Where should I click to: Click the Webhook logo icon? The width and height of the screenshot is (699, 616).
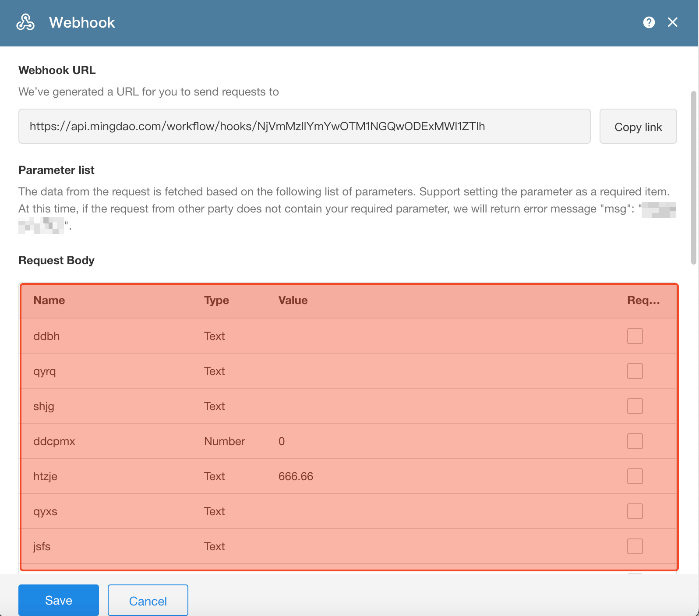(x=25, y=22)
